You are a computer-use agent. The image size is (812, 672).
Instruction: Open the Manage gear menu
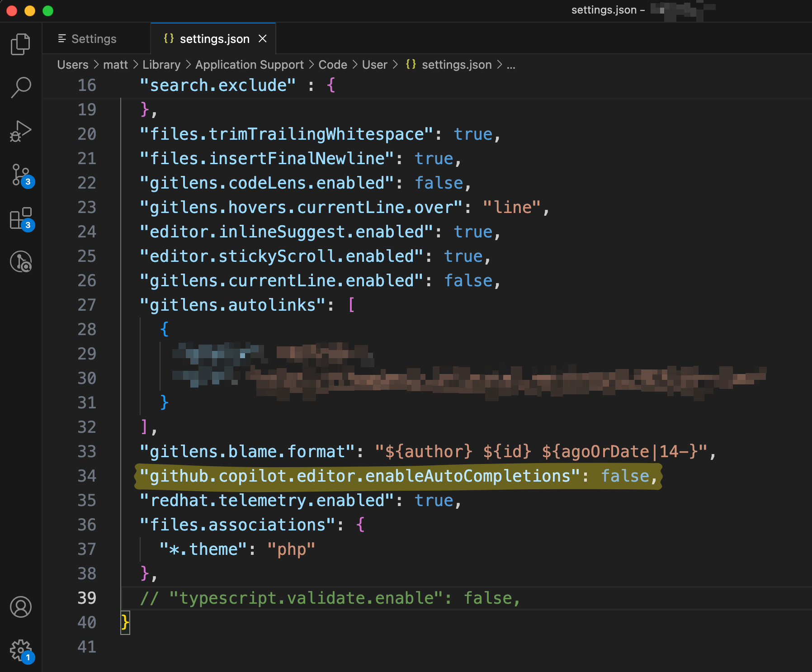coord(21,651)
